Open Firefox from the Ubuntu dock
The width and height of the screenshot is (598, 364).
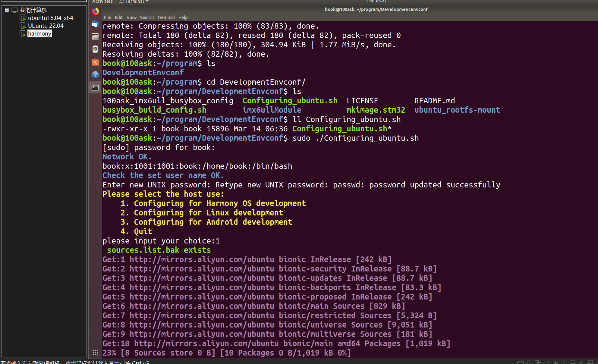click(x=95, y=11)
